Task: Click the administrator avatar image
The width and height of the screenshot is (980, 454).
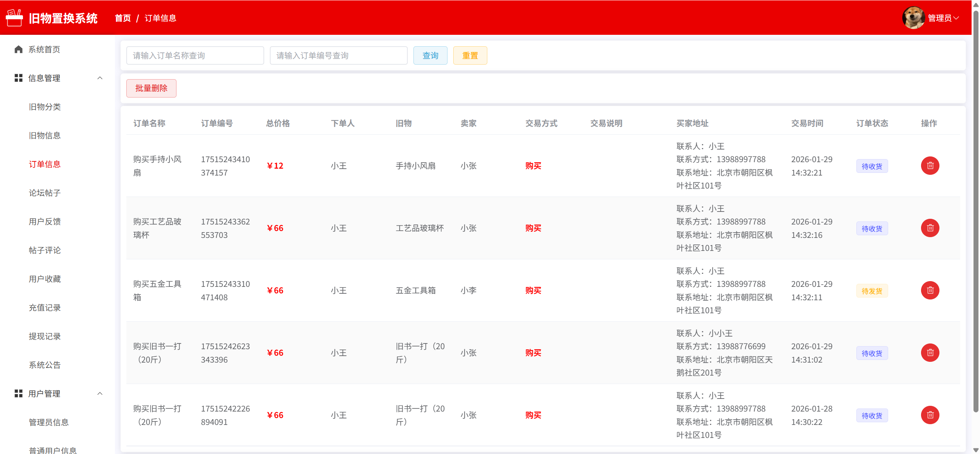Action: point(913,18)
